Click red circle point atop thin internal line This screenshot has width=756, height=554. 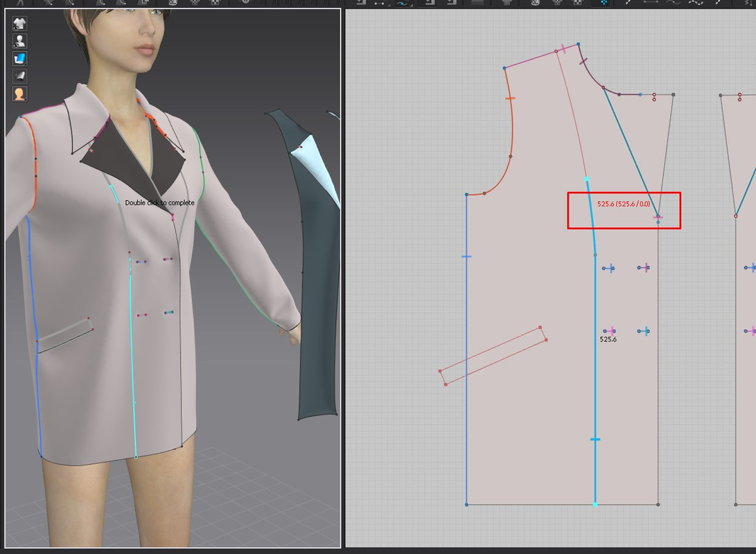point(556,51)
